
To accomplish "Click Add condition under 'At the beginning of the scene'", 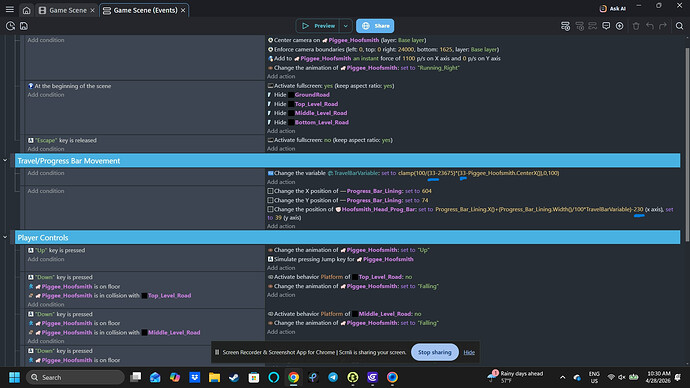I will pyautogui.click(x=46, y=95).
